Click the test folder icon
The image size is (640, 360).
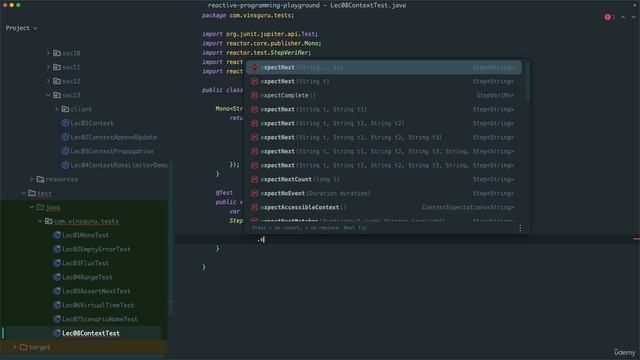pyautogui.click(x=32, y=193)
